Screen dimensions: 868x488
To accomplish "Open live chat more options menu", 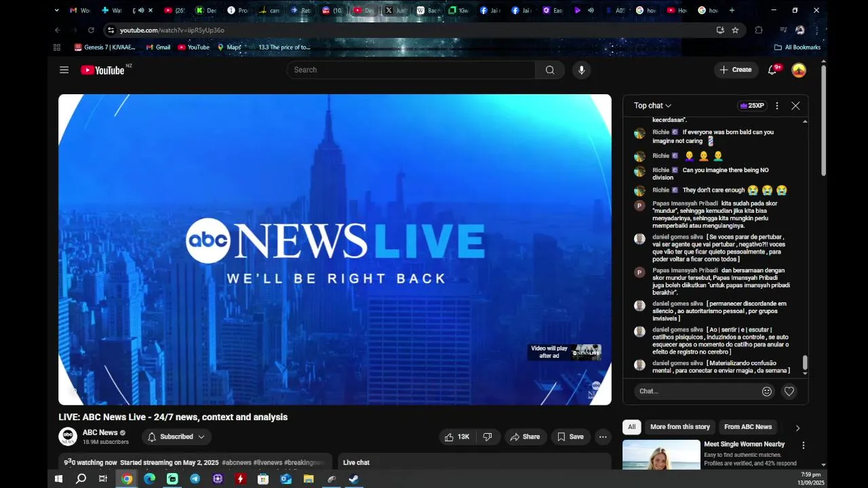I will (776, 106).
